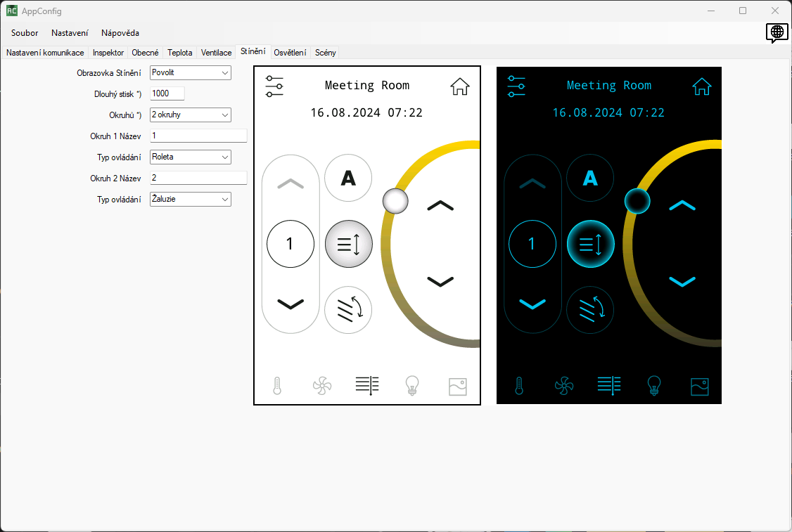The width and height of the screenshot is (792, 532).
Task: Open Nápověda menu
Action: click(x=120, y=33)
